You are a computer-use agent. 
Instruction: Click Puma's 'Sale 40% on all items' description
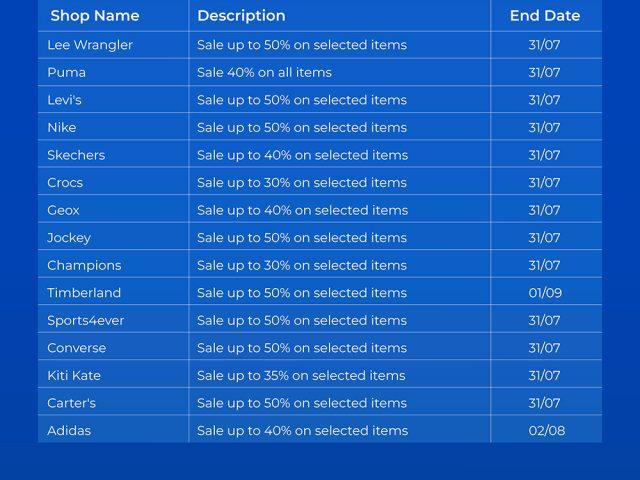tap(264, 73)
